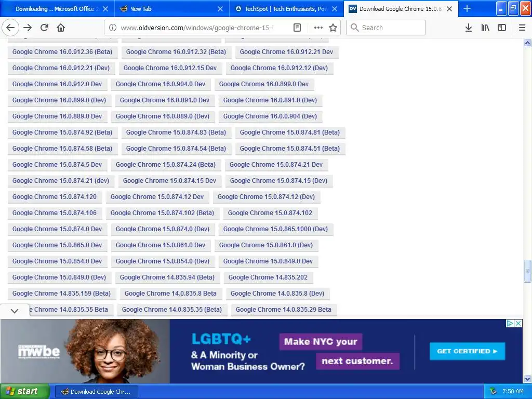532x399 pixels.
Task: Open Google Chrome 15.0.874.92 (Beta) link
Action: [62, 132]
